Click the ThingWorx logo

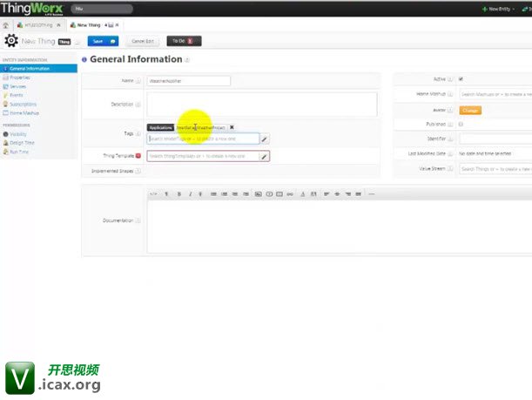click(31, 9)
